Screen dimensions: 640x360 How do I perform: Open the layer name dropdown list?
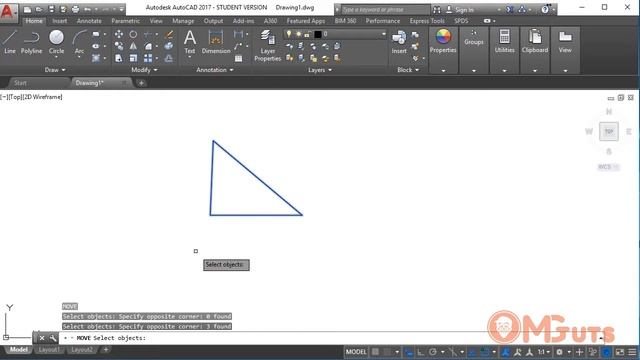pyautogui.click(x=383, y=34)
